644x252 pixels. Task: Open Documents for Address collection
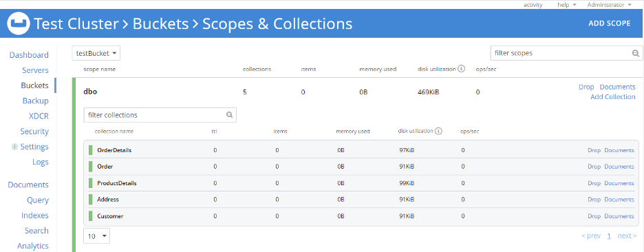click(x=619, y=200)
